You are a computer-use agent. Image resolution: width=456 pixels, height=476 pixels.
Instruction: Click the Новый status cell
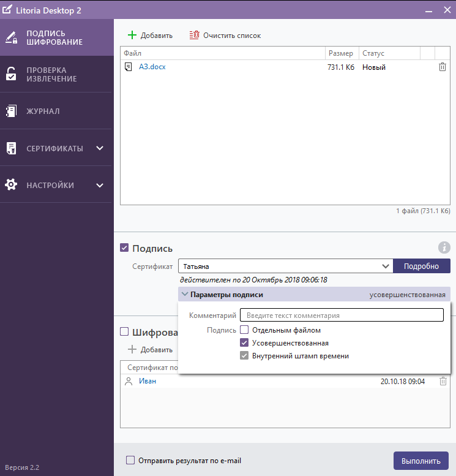click(374, 67)
